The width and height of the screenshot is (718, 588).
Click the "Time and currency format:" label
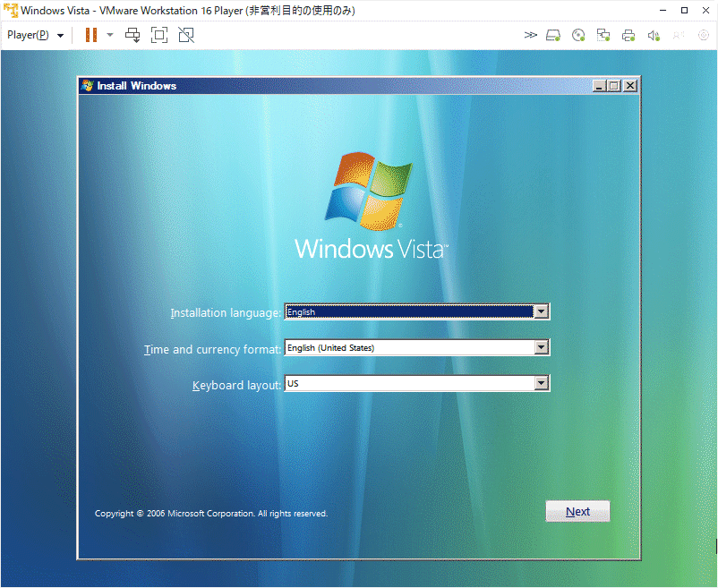point(212,350)
